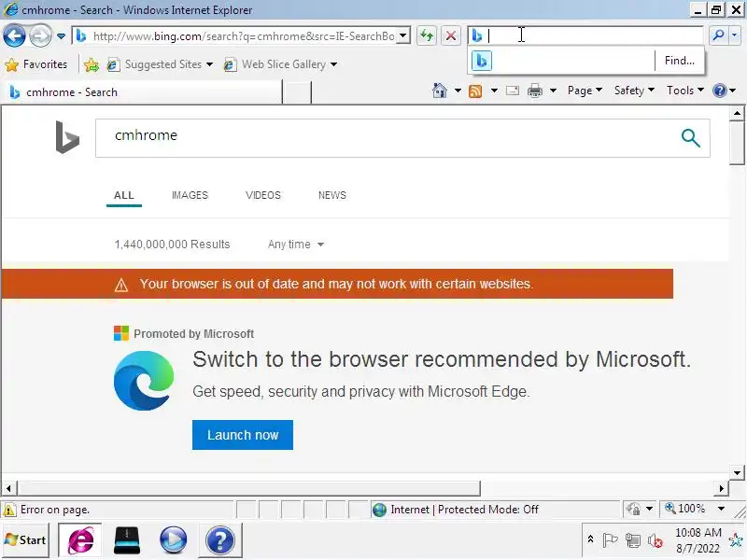Click the magnifier search button in toolbar
747x560 pixels.
tap(718, 35)
